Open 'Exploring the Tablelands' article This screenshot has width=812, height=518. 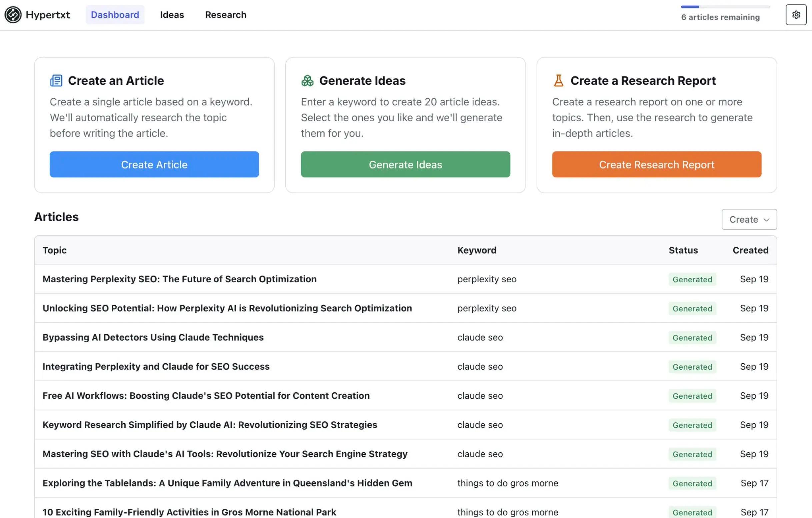click(227, 483)
